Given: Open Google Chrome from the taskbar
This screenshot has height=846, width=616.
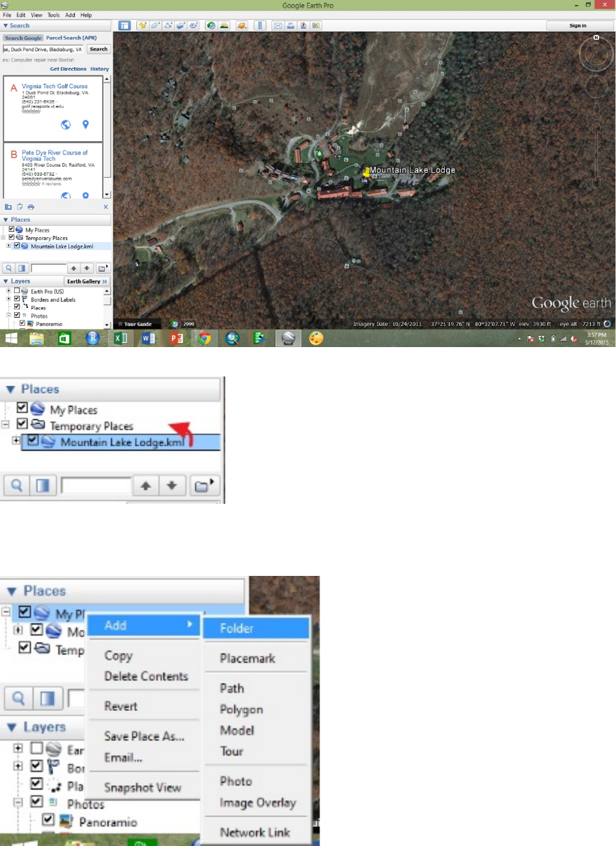Looking at the screenshot, I should coord(204,339).
